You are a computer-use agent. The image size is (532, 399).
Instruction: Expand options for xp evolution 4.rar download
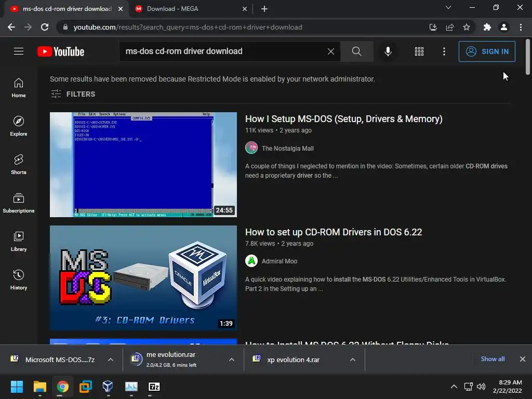[x=353, y=360]
